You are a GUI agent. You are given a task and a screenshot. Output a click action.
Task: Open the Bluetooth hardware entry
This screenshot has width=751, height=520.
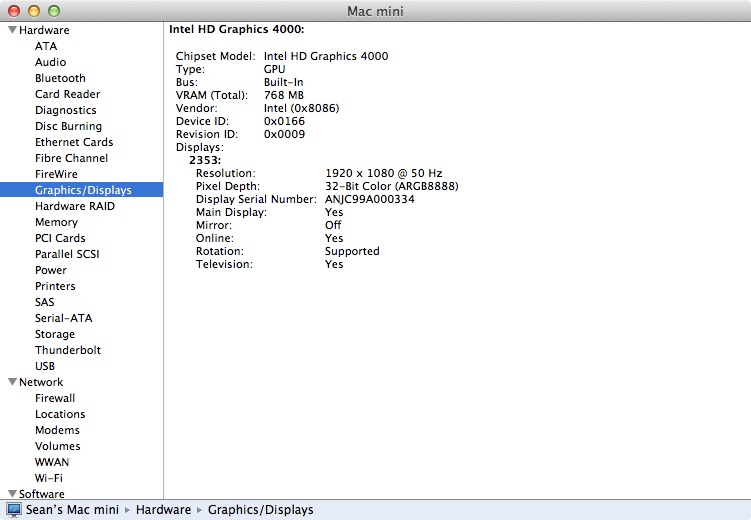pos(60,78)
